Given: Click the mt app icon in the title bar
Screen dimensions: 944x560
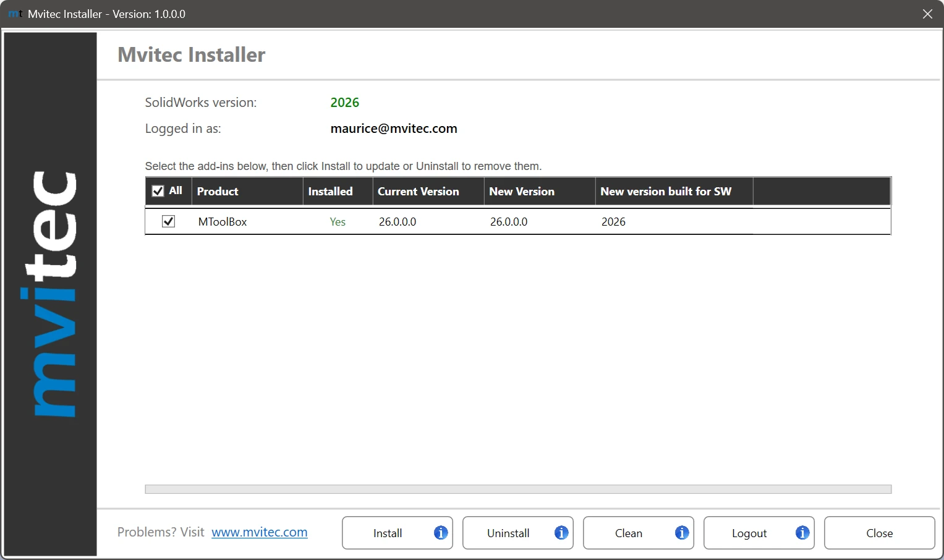Looking at the screenshot, I should (x=14, y=14).
